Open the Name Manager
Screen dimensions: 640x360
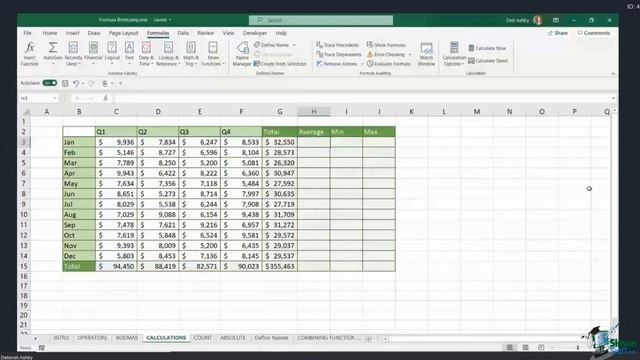242,53
